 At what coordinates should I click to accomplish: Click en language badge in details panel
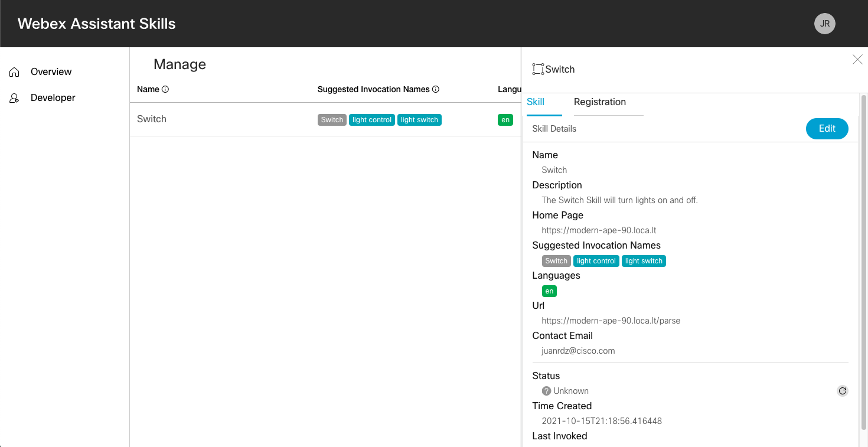[549, 291]
